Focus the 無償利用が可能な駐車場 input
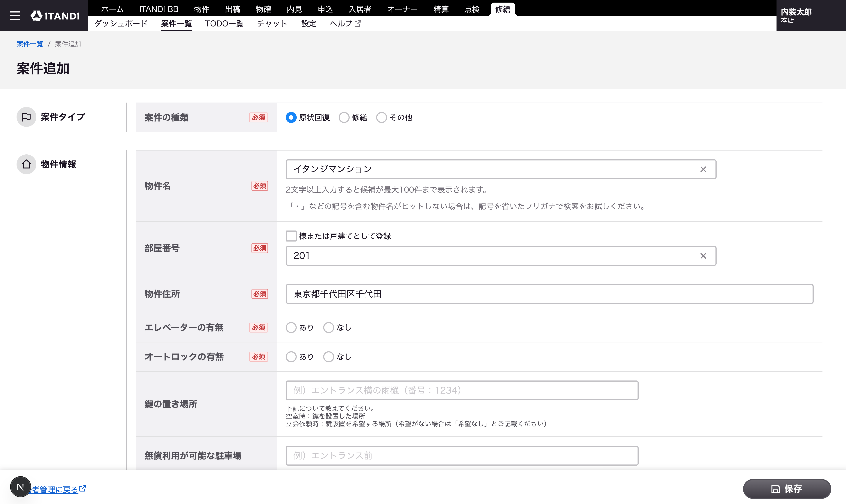 [x=462, y=455]
